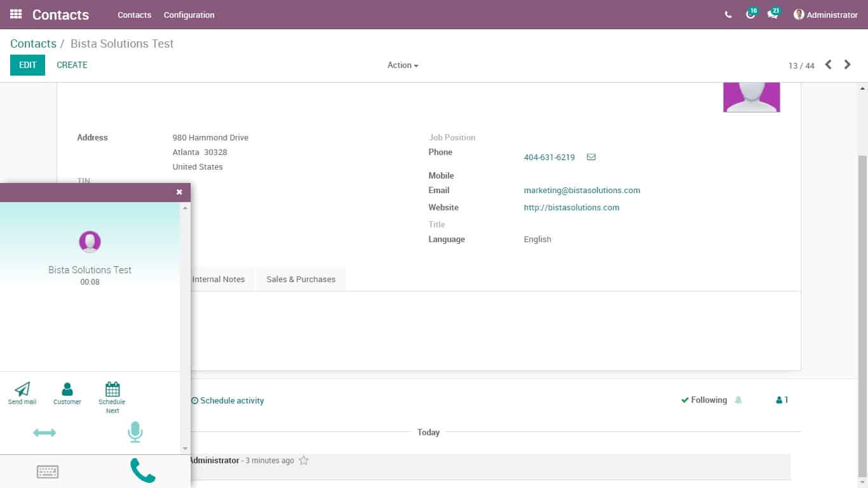Click marketing@bistasolutions.com email link
868x488 pixels.
click(x=582, y=191)
